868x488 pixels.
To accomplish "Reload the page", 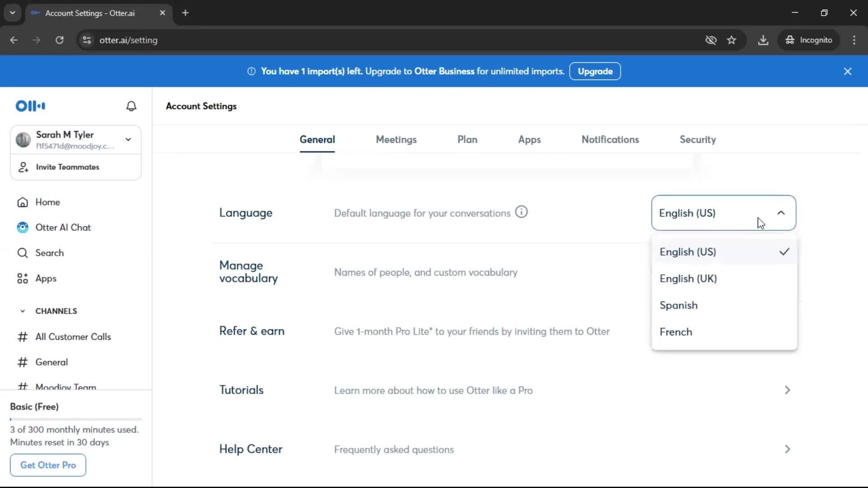I will point(59,40).
